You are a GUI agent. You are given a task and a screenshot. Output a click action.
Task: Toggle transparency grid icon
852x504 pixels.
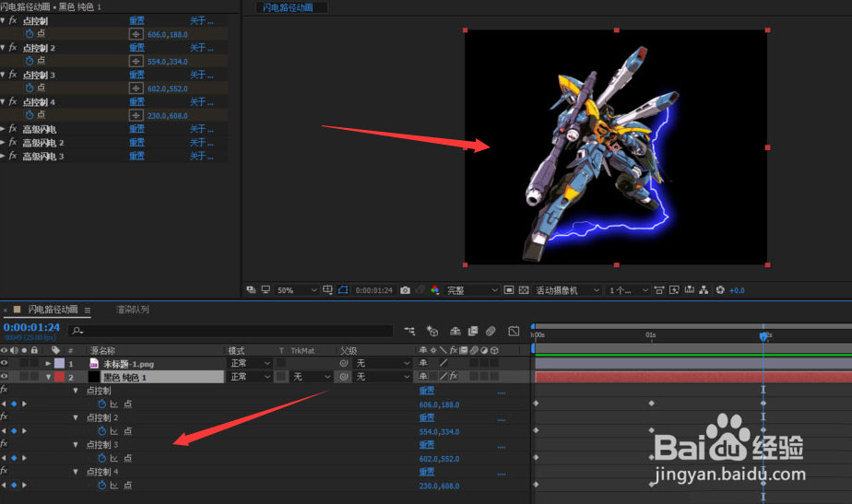pos(524,290)
